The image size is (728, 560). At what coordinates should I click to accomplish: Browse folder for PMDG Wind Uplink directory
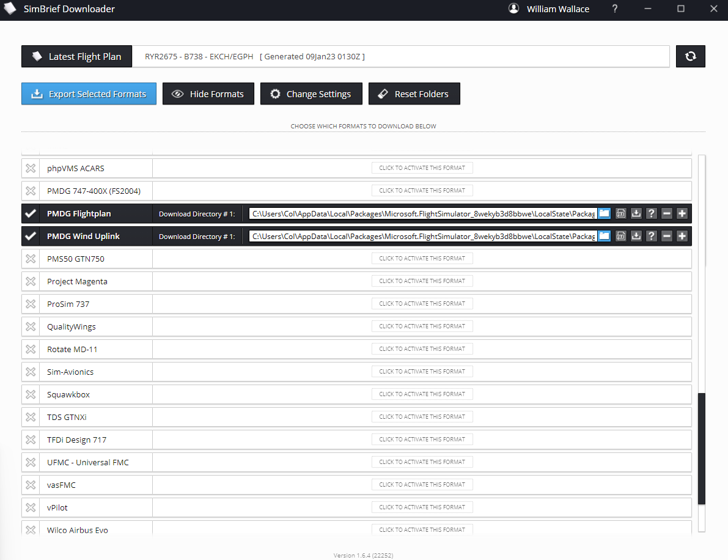[604, 236]
